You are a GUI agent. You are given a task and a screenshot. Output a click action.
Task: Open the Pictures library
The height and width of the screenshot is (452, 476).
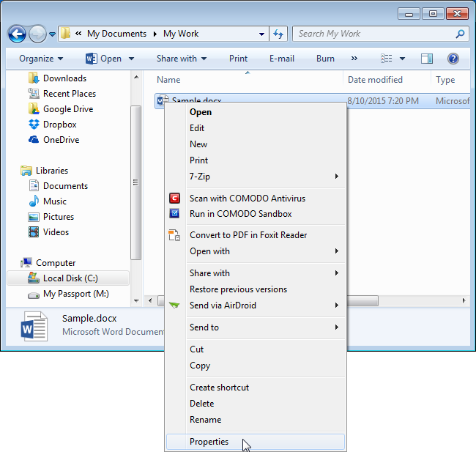click(x=51, y=217)
